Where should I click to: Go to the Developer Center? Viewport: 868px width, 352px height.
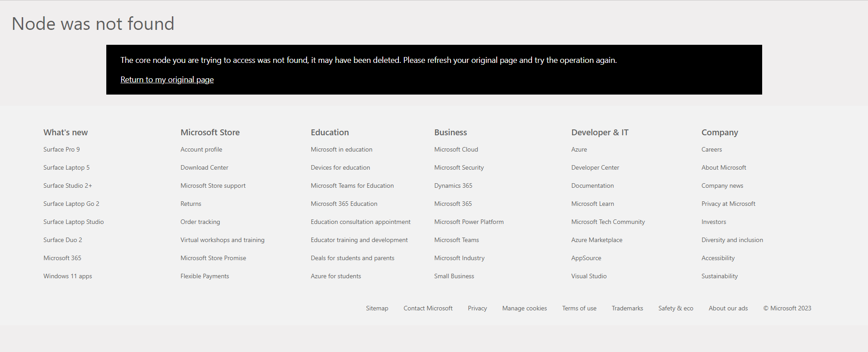coord(595,167)
